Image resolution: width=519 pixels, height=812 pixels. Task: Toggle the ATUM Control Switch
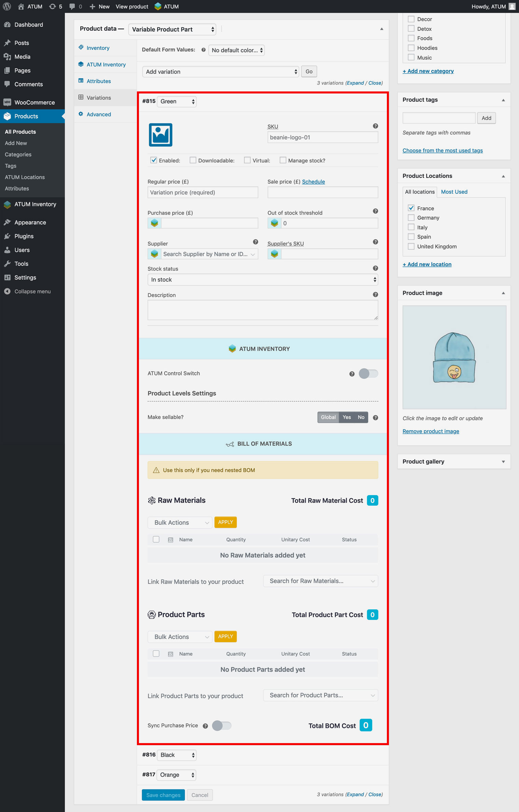pos(368,374)
